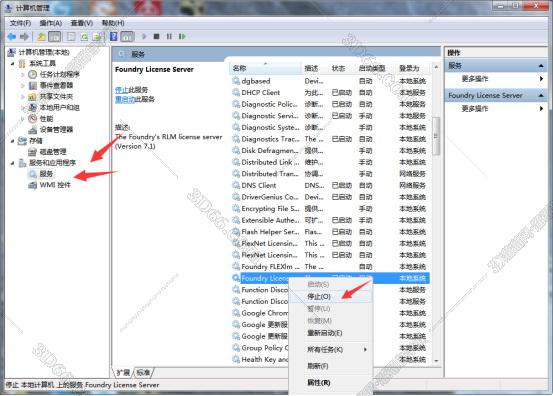Click the Start Service play icon

[x=144, y=36]
